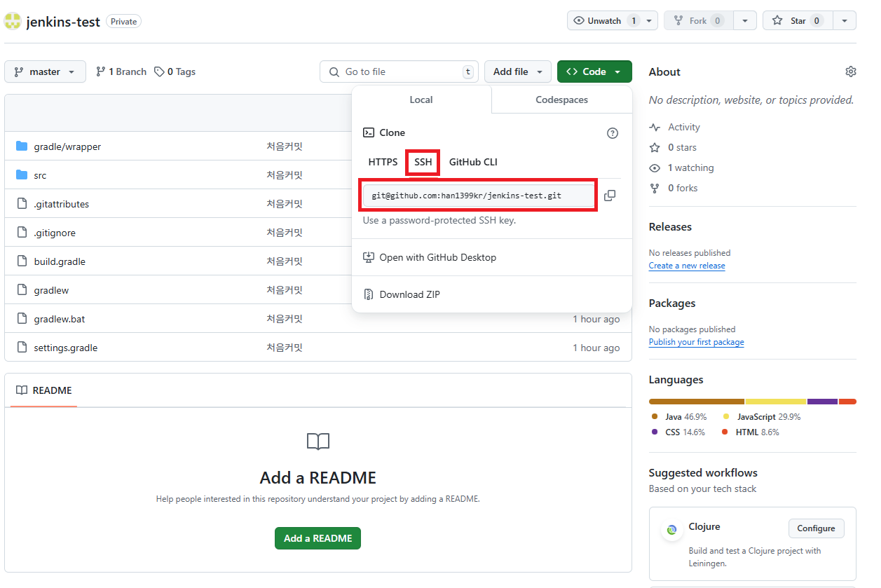This screenshot has height=588, width=881.
Task: Click the branch icon beside 1 Branch
Action: coord(101,71)
